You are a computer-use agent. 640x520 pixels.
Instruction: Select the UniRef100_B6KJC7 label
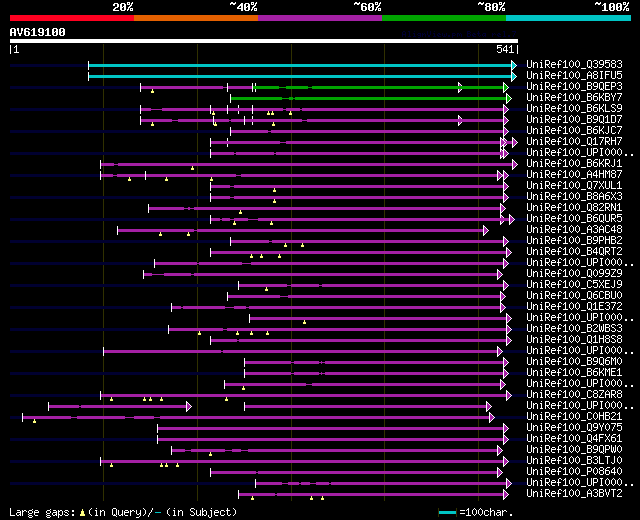pos(574,131)
